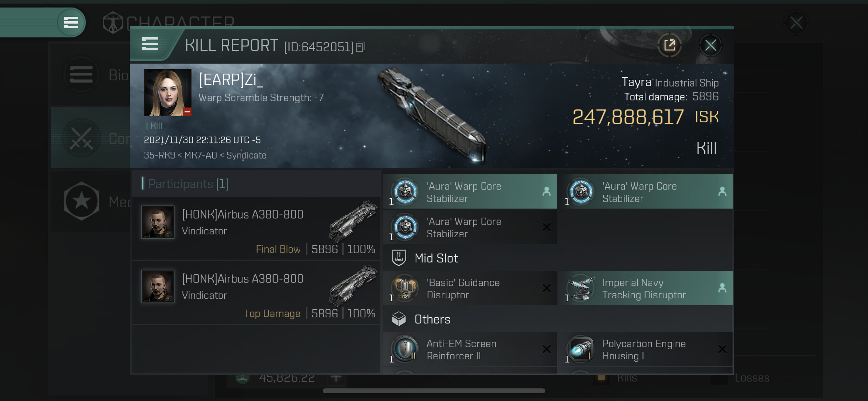Click the Polycarbon Engine Housing I icon
The height and width of the screenshot is (401, 868).
point(581,349)
